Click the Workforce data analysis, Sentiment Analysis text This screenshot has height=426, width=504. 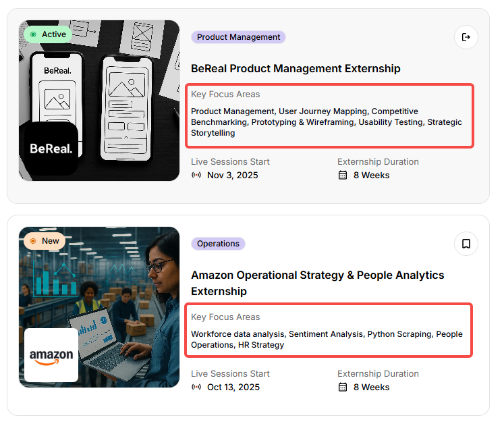[x=327, y=340]
